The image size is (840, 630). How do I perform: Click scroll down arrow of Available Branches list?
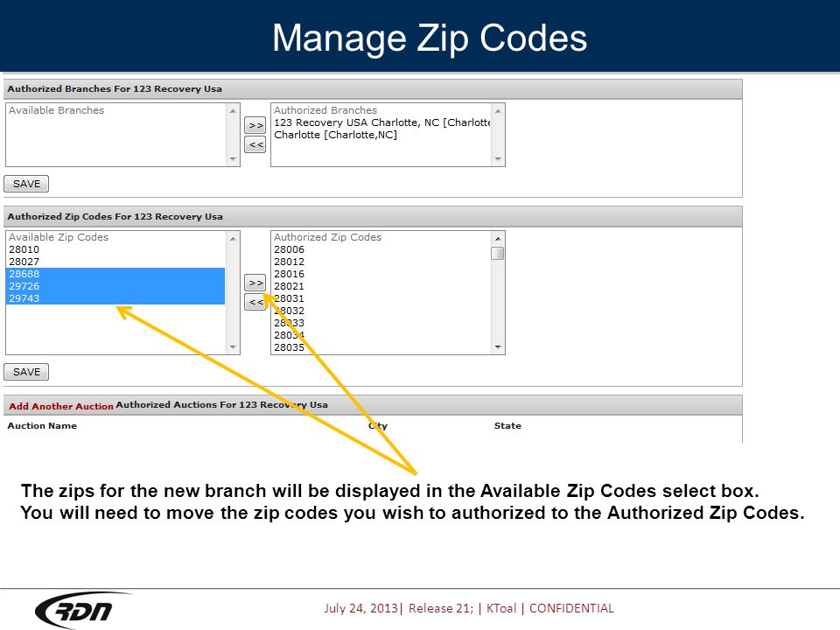(x=233, y=159)
